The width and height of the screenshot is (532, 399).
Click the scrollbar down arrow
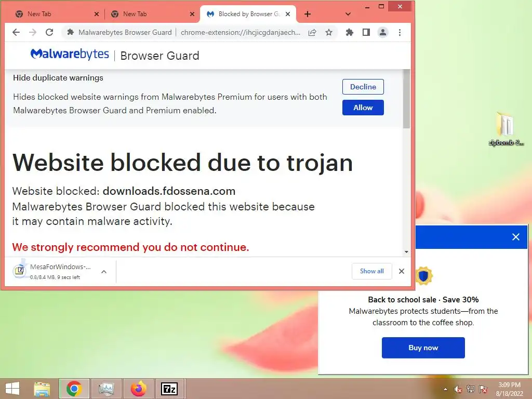pos(406,252)
